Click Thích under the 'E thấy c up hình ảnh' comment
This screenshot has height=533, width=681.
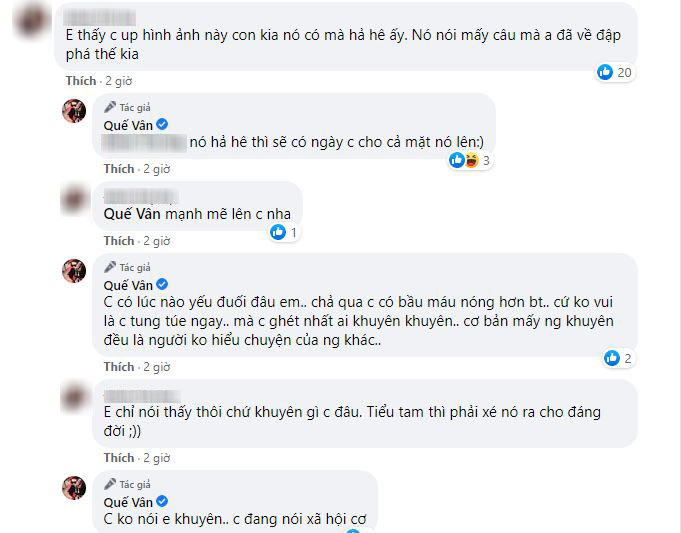point(80,80)
